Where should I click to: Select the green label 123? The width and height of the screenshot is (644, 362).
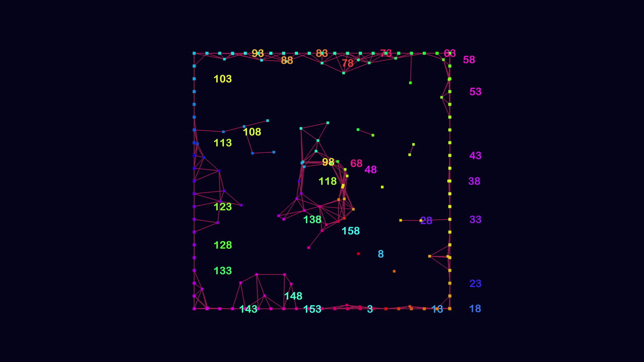click(x=222, y=207)
